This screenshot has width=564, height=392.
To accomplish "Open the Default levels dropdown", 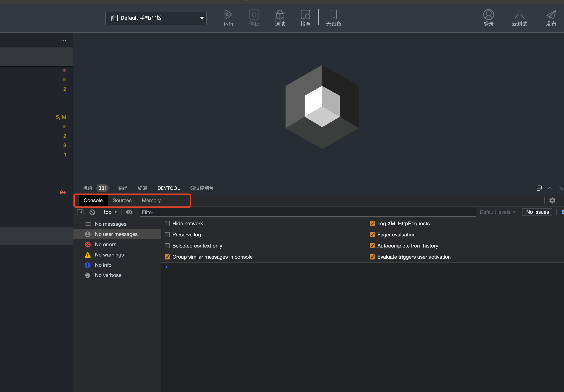I will coord(497,212).
